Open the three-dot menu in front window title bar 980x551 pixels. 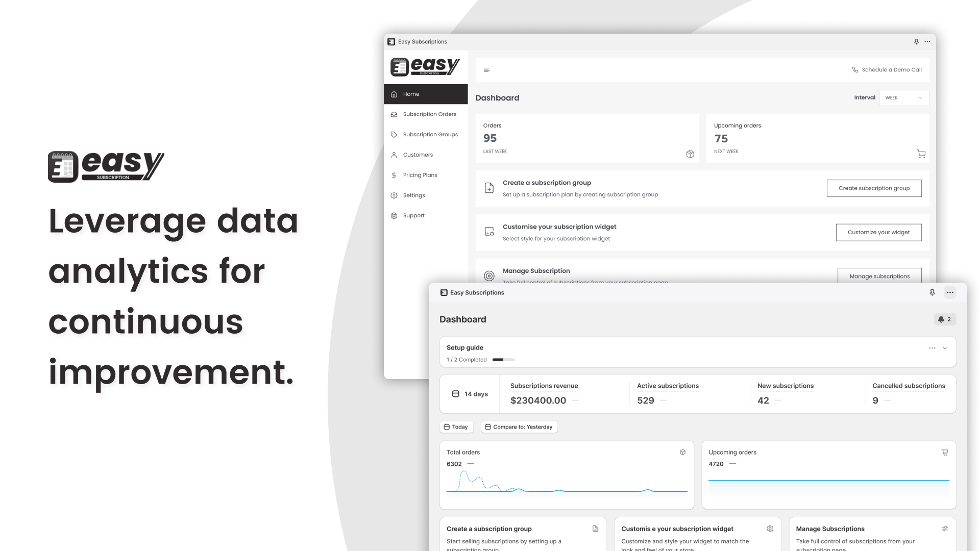point(950,292)
